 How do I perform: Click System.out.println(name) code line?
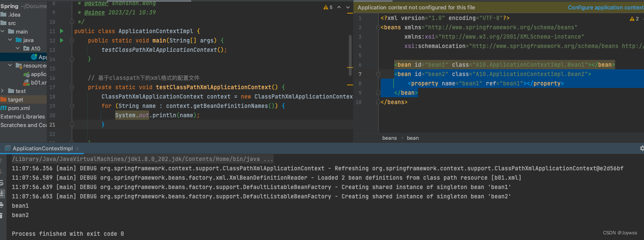(x=157, y=115)
